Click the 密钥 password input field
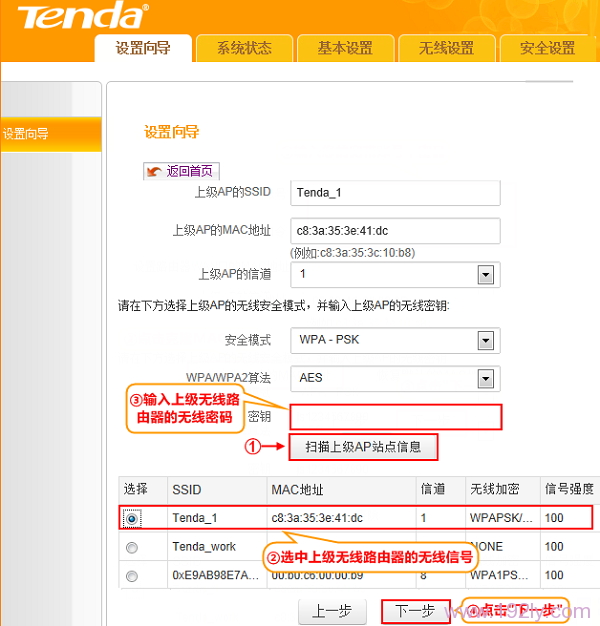The image size is (600, 626). point(395,416)
